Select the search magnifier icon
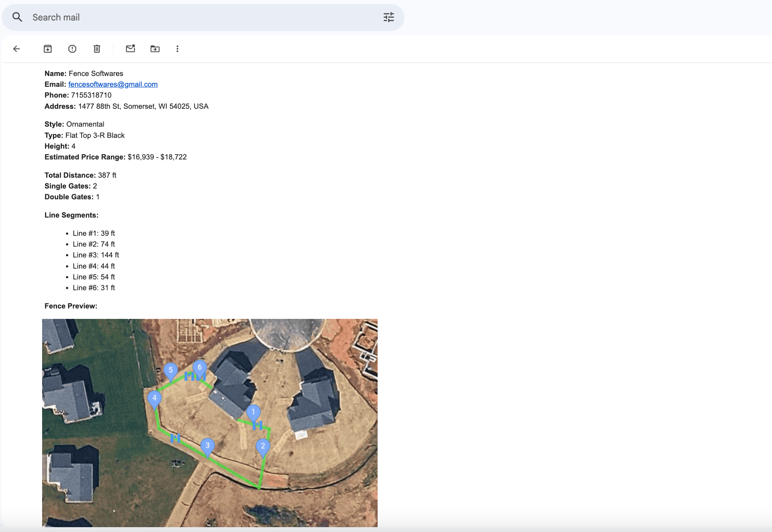 click(x=18, y=17)
